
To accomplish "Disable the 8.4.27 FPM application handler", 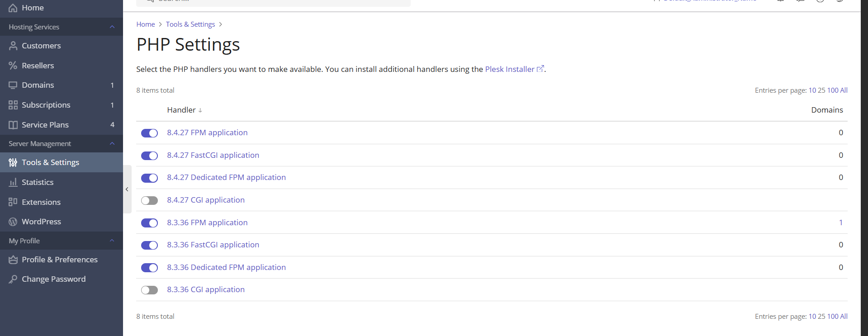I will click(149, 133).
